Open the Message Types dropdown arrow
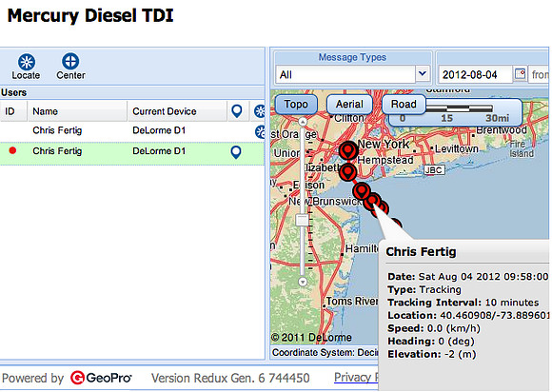 [423, 74]
